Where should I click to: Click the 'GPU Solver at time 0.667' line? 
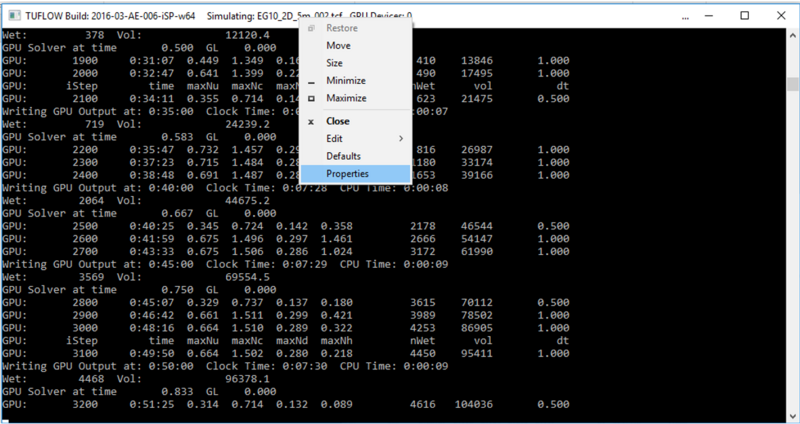pos(139,213)
